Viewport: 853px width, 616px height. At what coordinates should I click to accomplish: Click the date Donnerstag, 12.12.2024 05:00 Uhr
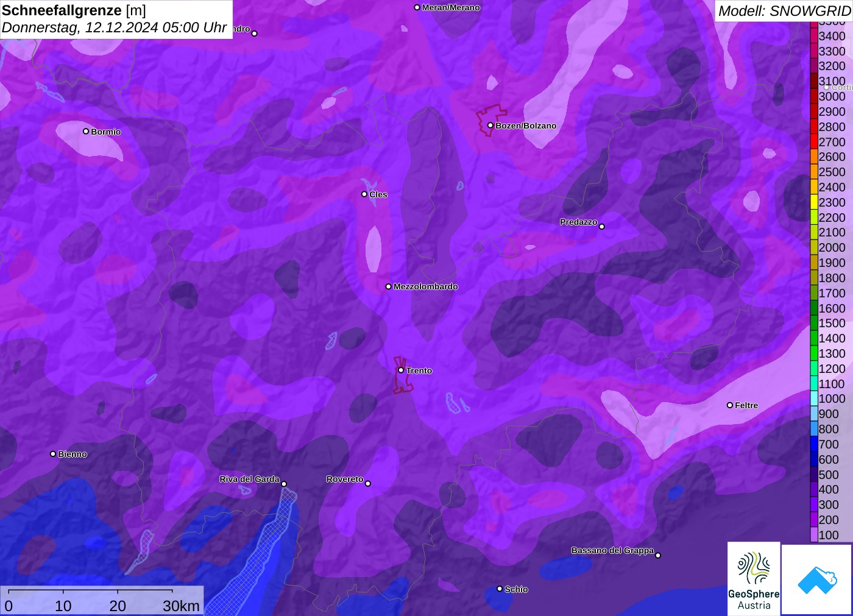tap(115, 27)
